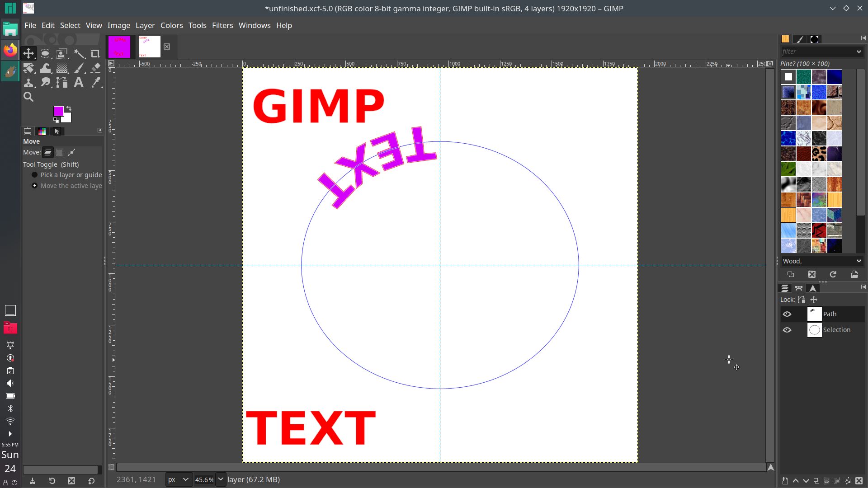This screenshot has height=488, width=868.
Task: Reset colors to default black and white
Action: (56, 120)
